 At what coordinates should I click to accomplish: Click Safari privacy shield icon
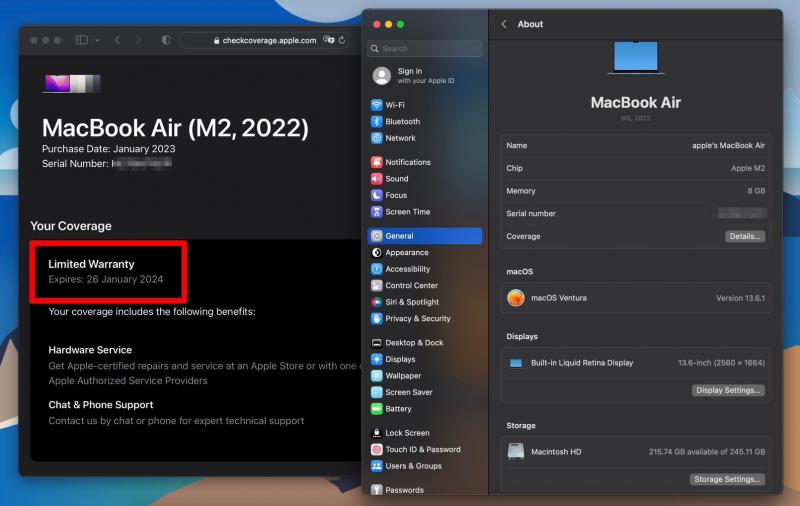coord(166,40)
